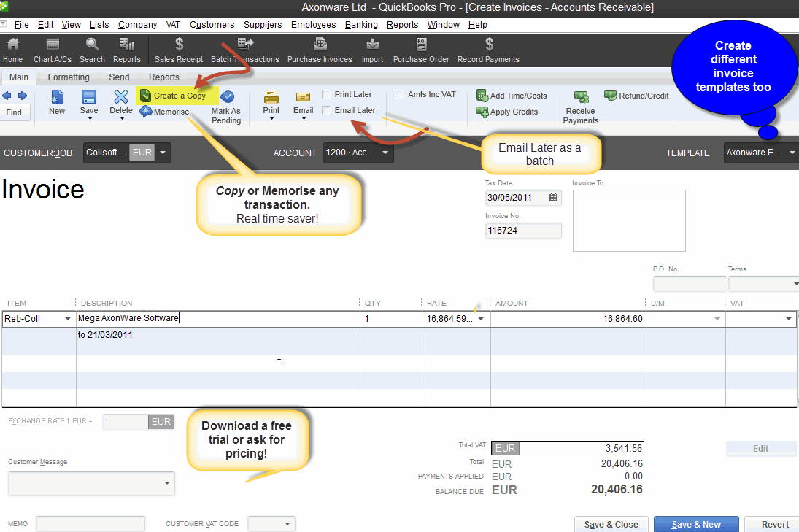Click the Revert button
The height and width of the screenshot is (532, 799).
(774, 525)
